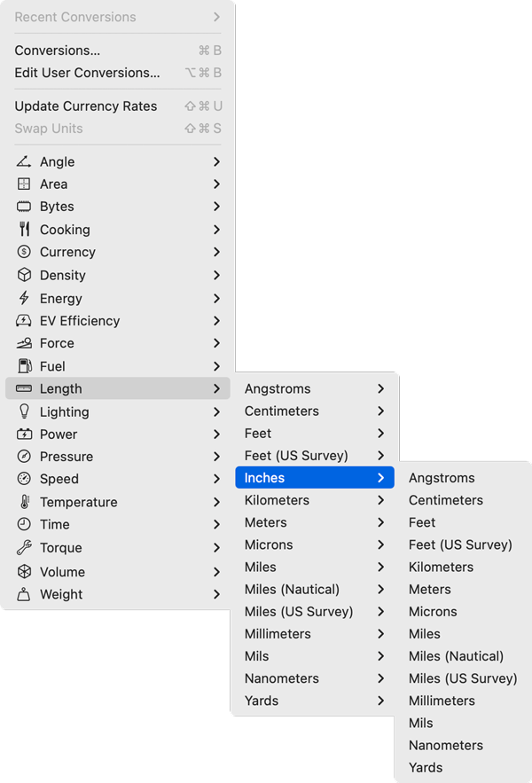Click the Energy lightning bolt icon

[x=24, y=298]
